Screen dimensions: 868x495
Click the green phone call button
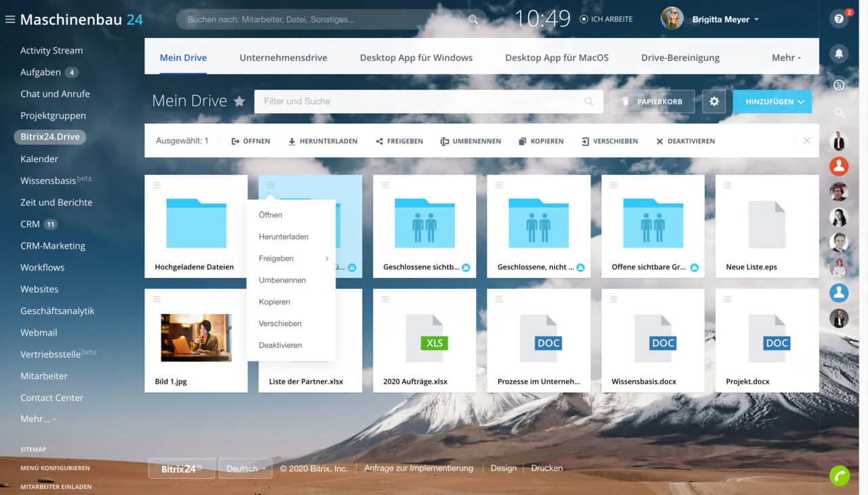(840, 476)
